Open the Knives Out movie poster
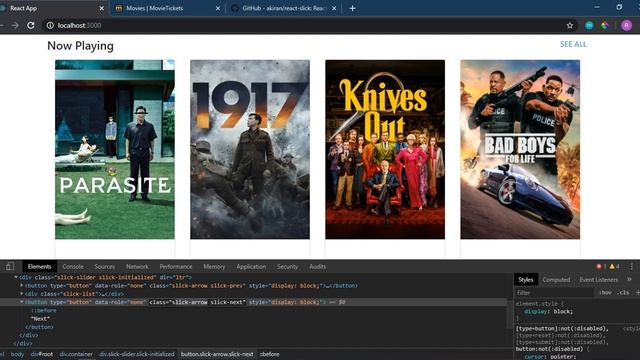This screenshot has height=360, width=640. point(385,149)
